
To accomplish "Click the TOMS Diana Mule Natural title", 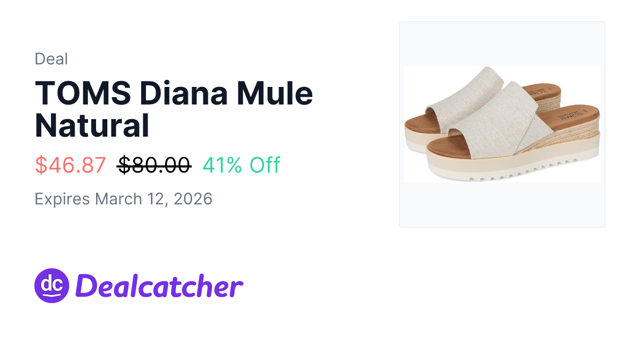I will click(173, 109).
